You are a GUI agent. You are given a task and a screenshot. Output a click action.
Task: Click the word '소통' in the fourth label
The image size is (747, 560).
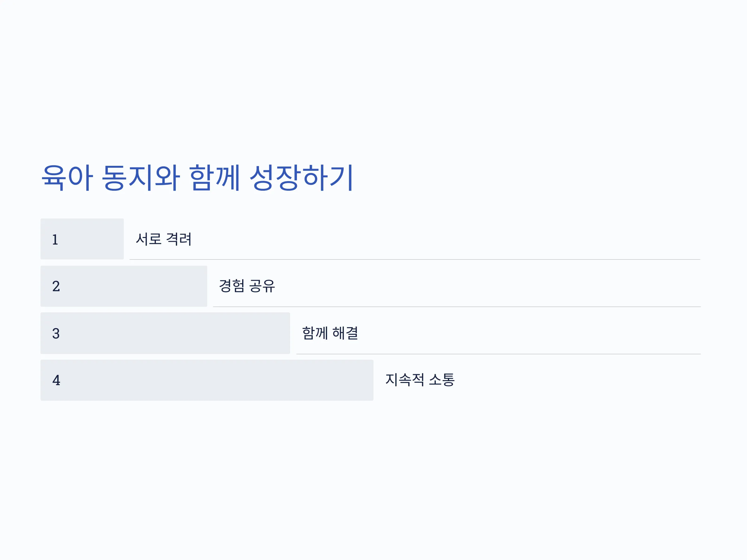(x=441, y=380)
